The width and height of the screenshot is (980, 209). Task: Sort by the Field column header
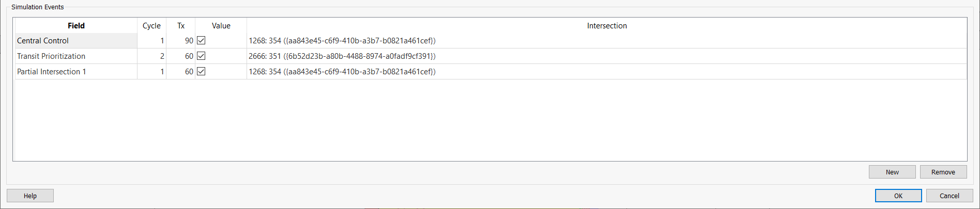coord(76,25)
